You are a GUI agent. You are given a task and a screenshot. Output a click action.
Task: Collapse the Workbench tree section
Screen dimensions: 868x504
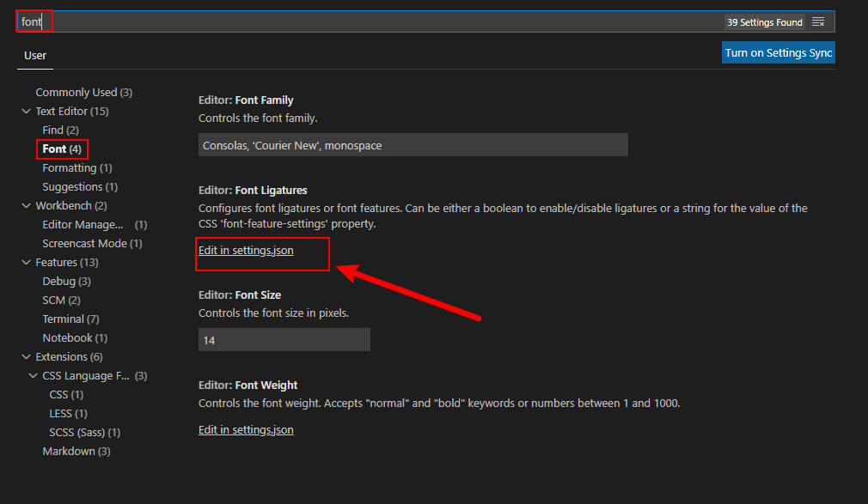point(26,206)
